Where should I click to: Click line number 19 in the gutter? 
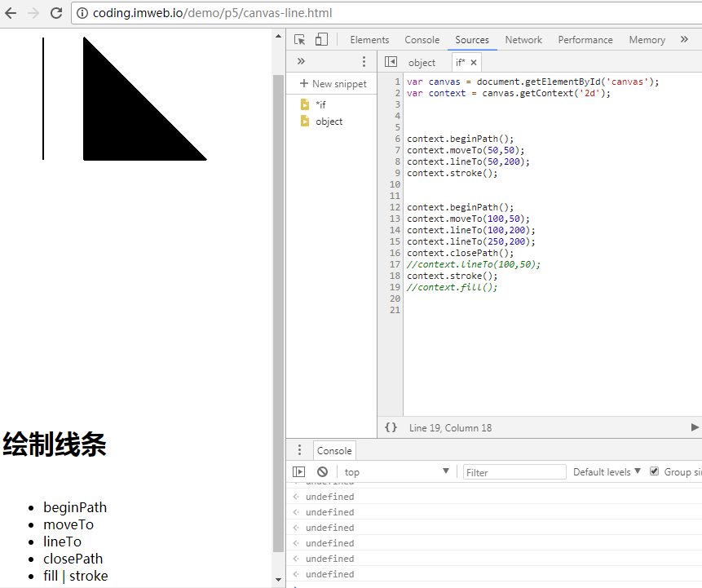pyautogui.click(x=395, y=286)
